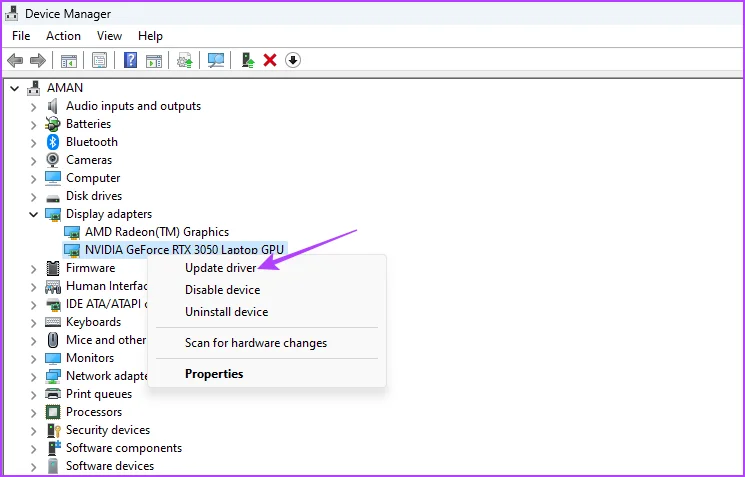The height and width of the screenshot is (477, 745).
Task: Click the Print queues printer icon
Action: pos(53,393)
